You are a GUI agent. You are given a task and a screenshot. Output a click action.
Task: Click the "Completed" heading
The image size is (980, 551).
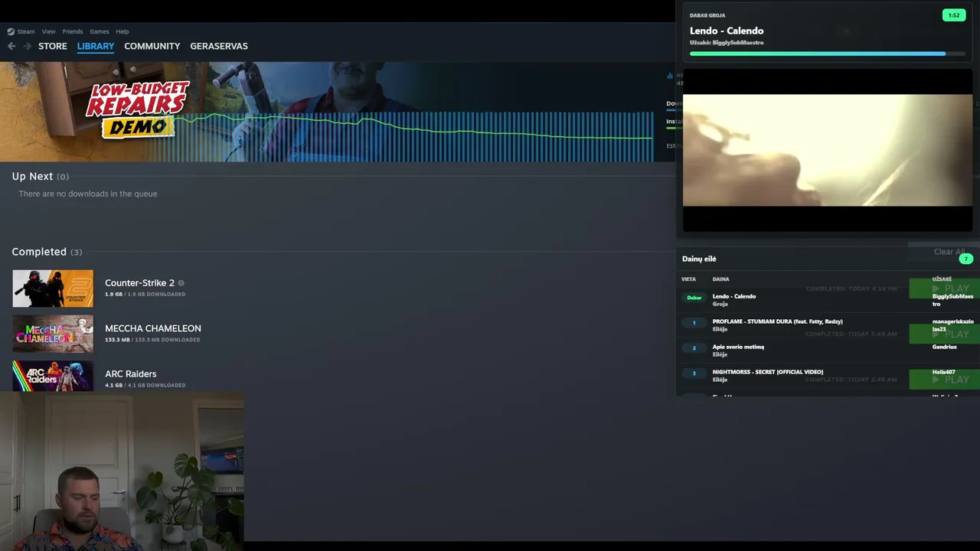click(39, 252)
